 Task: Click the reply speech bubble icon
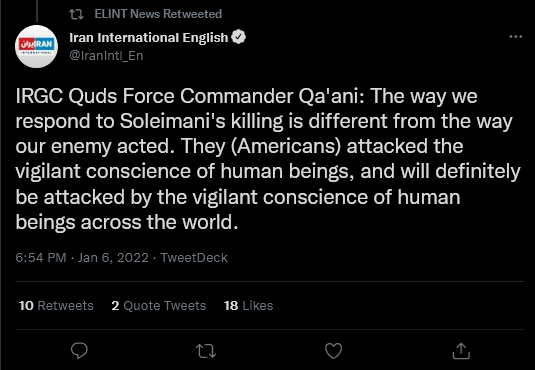tap(79, 351)
